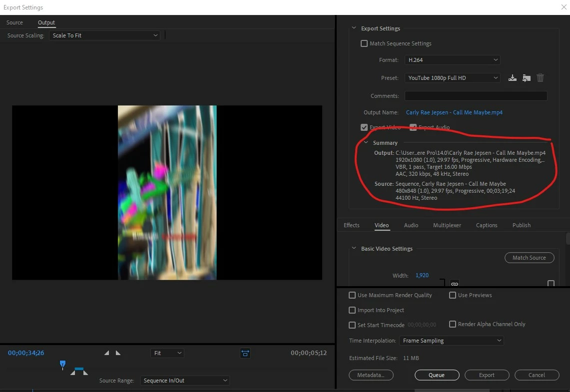Toggle aspect ratio correction icon
The width and height of the screenshot is (570, 392).
[x=245, y=353]
